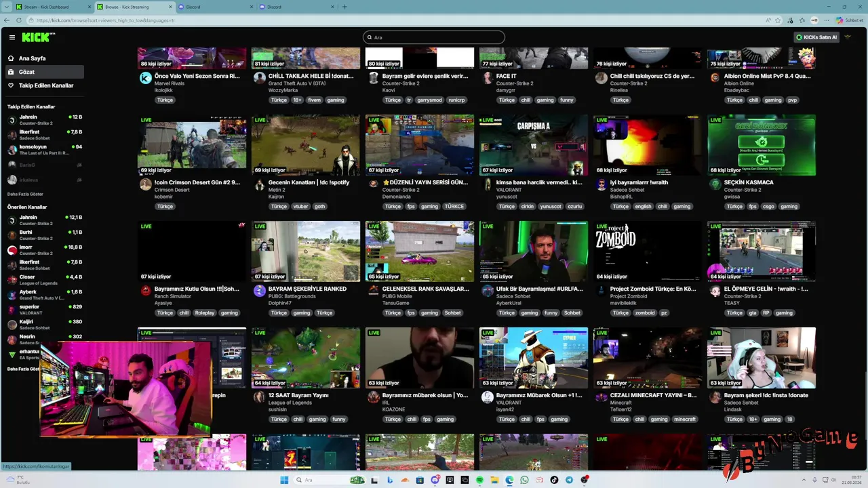Select the zomboid tag under Project Zomboid
The height and width of the screenshot is (488, 868).
tap(645, 313)
